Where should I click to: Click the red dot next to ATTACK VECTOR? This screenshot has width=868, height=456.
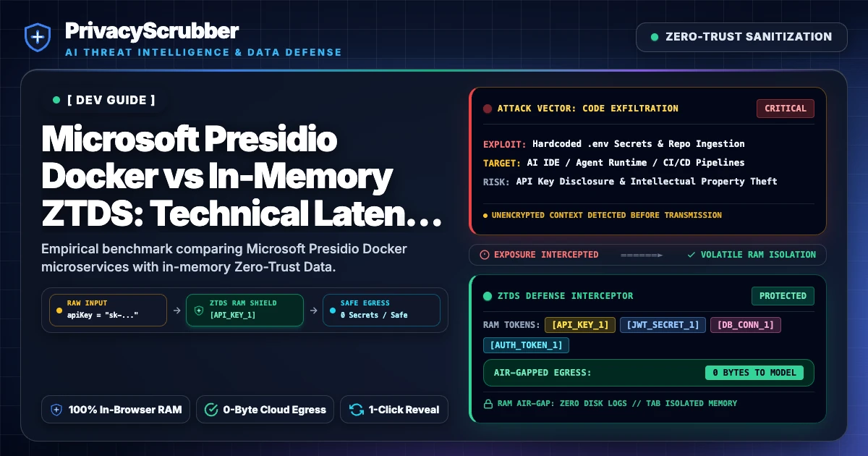coord(488,109)
